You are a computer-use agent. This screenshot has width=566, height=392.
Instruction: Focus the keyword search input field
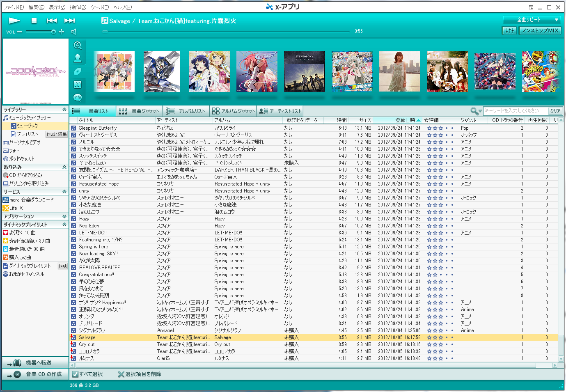click(x=516, y=111)
